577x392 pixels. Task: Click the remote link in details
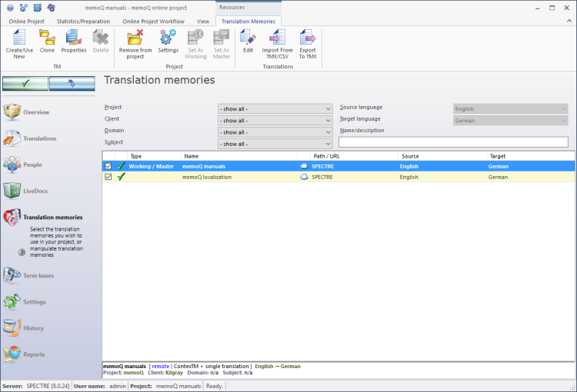tap(161, 367)
